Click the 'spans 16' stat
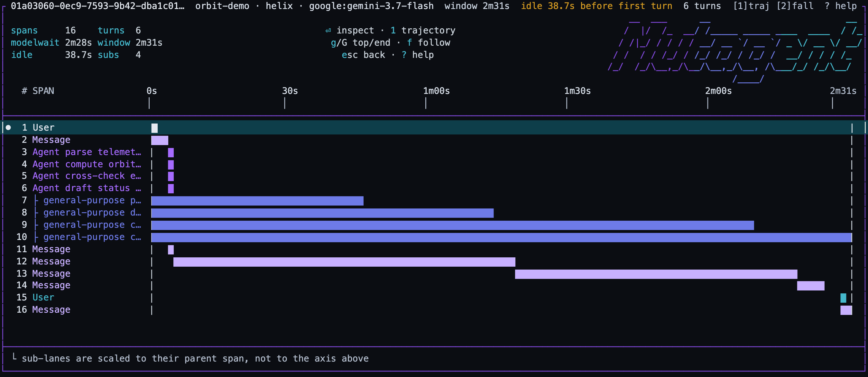The height and width of the screenshot is (377, 868). (x=43, y=31)
